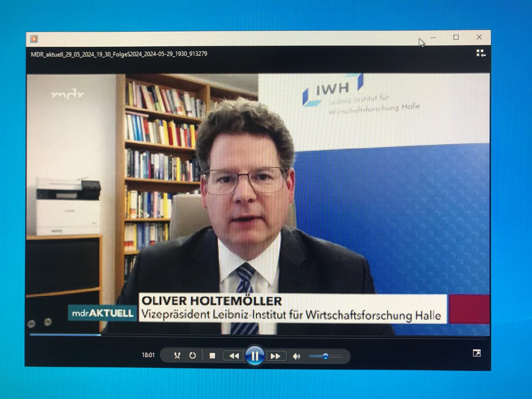
Task: Close the media player window
Action: pos(479,38)
